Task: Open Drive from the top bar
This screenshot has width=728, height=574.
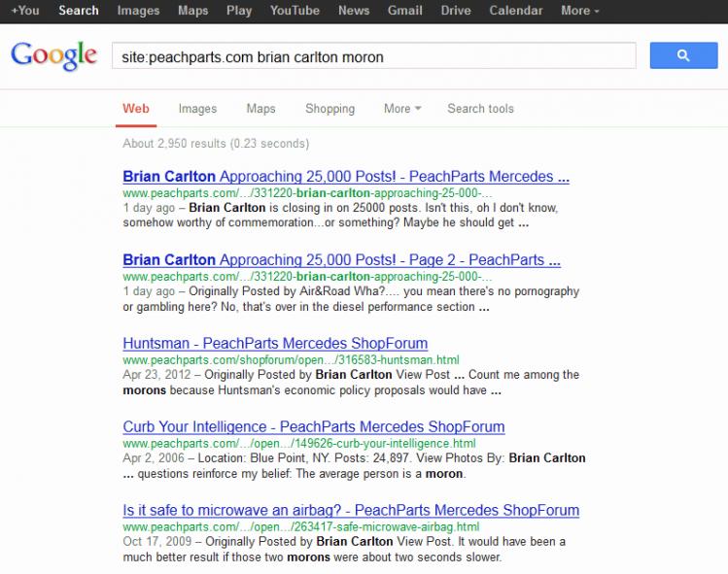Action: [456, 11]
